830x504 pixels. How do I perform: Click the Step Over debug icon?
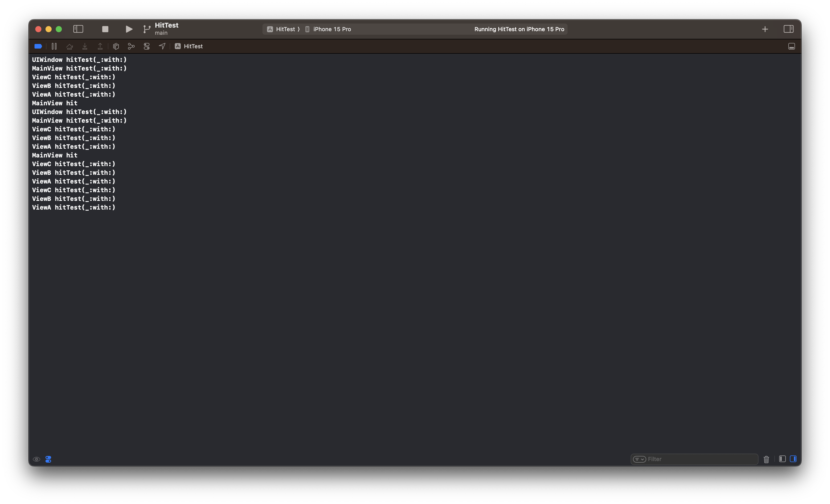[70, 47]
